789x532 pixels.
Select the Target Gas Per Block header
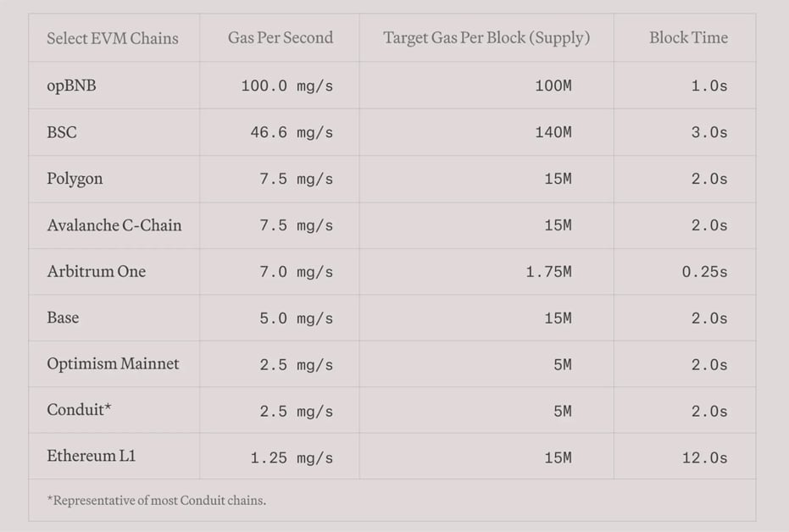coord(486,38)
